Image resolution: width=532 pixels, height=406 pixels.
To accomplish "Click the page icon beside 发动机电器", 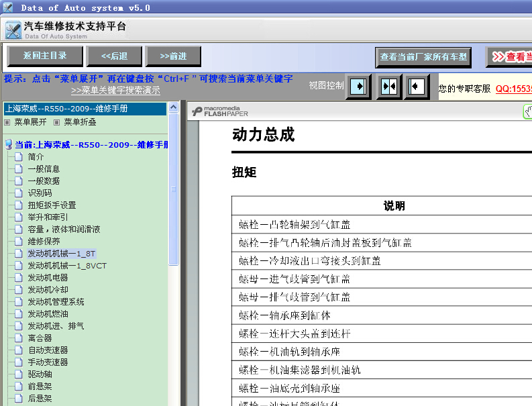I will (19, 278).
